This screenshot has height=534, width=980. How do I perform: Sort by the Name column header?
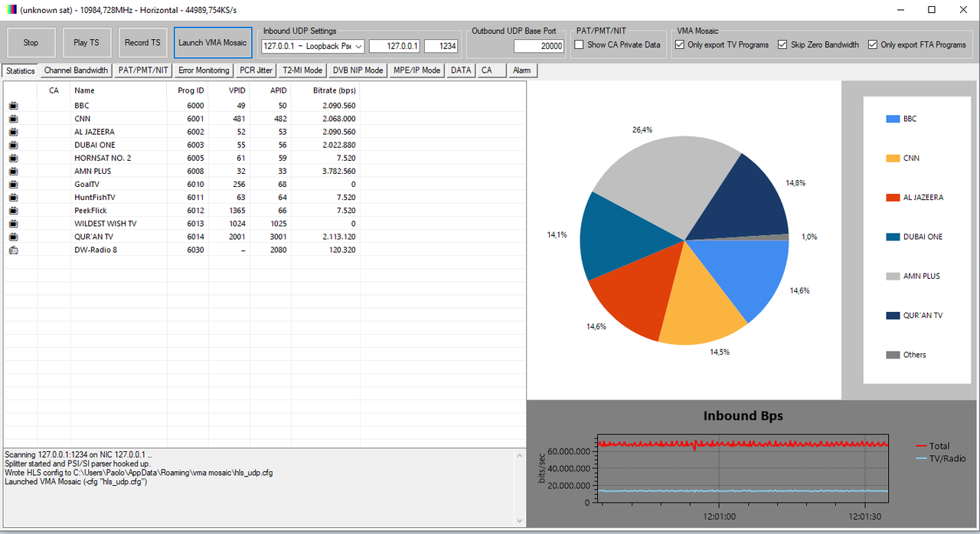(x=119, y=90)
